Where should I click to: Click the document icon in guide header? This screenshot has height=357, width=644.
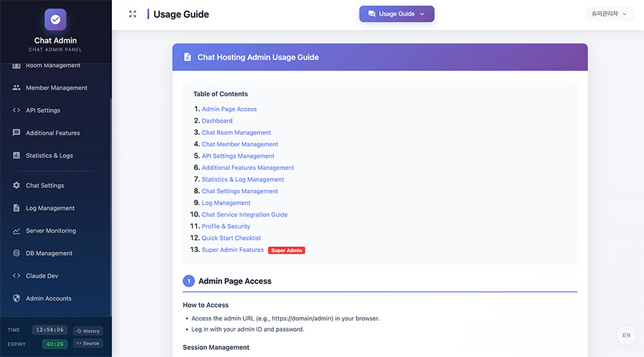tap(188, 57)
